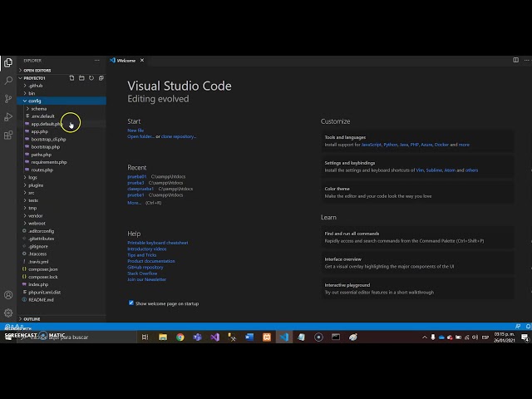Click the Windows search box in taskbar
The height and width of the screenshot is (399, 532).
coord(76,337)
